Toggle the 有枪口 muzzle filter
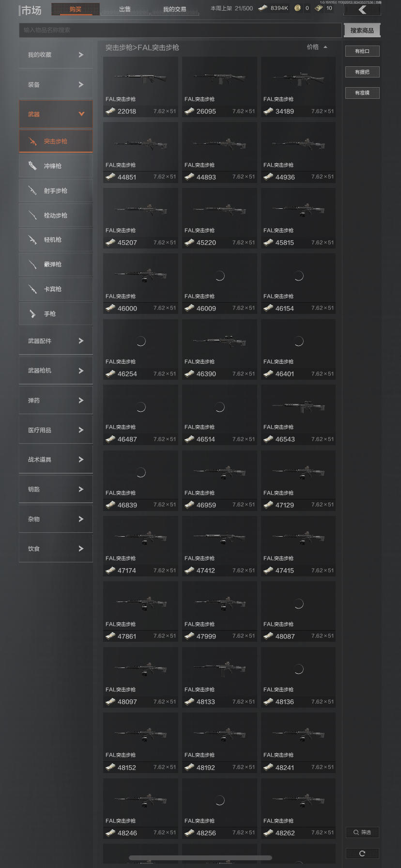The height and width of the screenshot is (868, 401). pyautogui.click(x=362, y=51)
